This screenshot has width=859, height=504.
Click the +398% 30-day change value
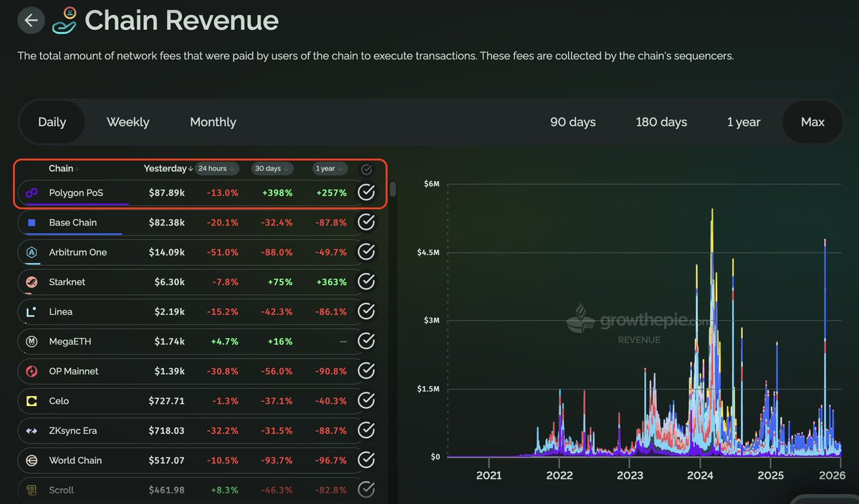(x=277, y=193)
